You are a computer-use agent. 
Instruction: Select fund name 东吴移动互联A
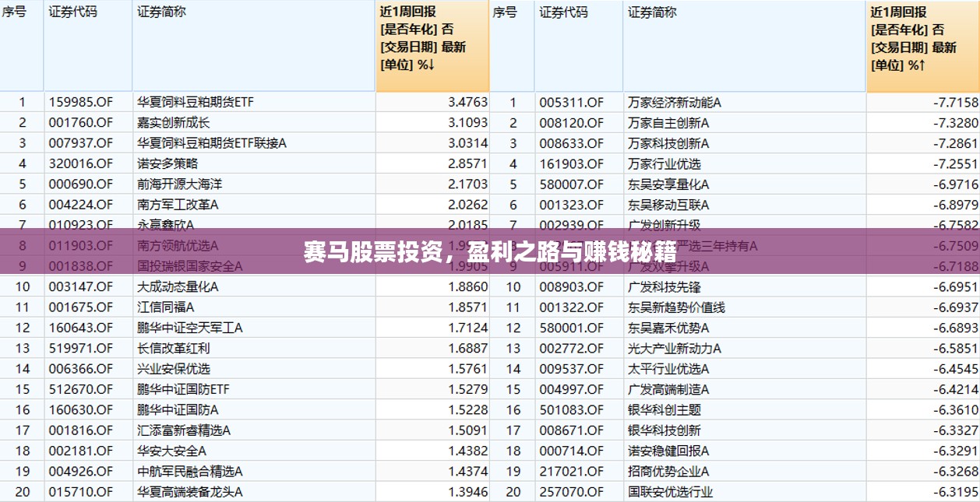click(668, 205)
